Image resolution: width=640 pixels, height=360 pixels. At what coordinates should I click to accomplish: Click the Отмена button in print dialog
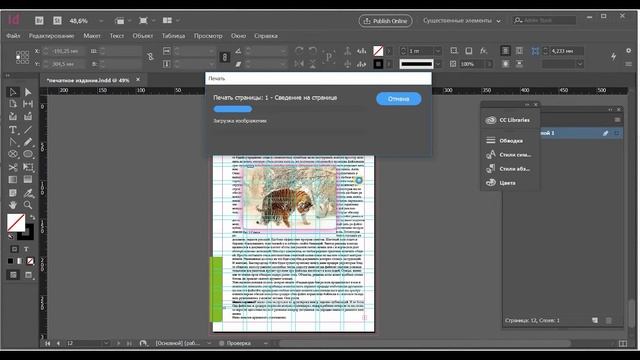coord(399,99)
